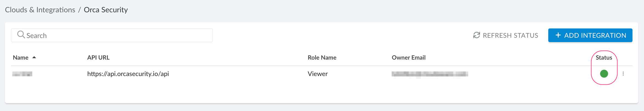Open the three-dot row actions menu

coord(623,74)
